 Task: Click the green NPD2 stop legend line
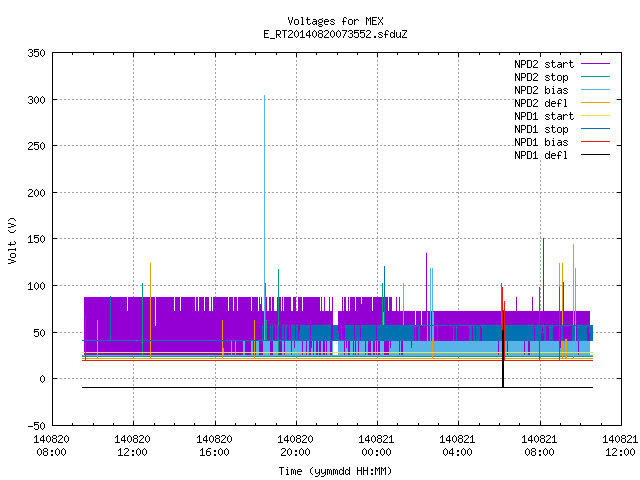pyautogui.click(x=595, y=77)
